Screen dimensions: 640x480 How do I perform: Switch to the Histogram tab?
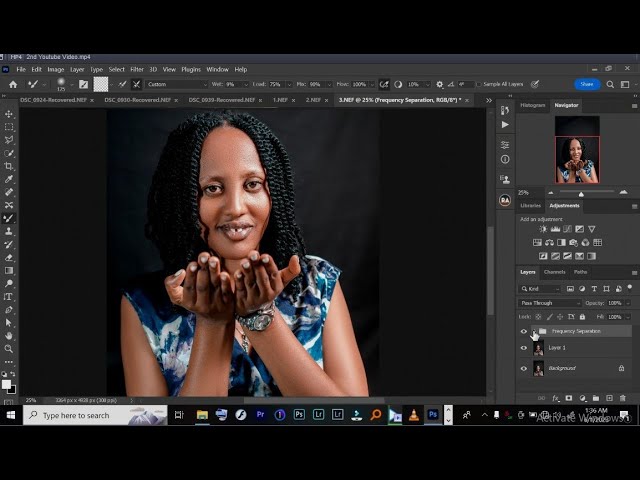point(533,105)
